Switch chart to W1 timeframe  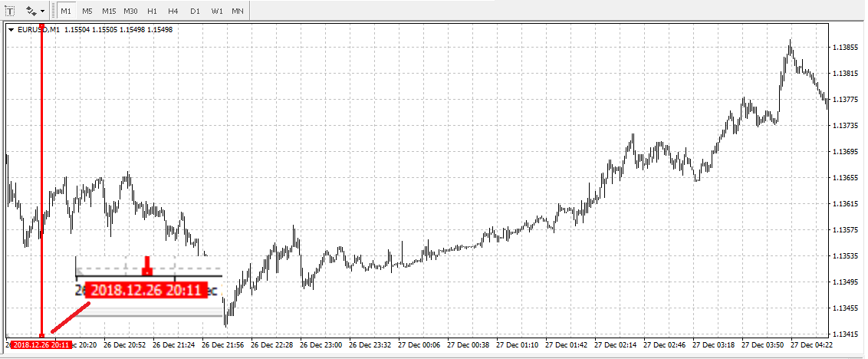(217, 11)
